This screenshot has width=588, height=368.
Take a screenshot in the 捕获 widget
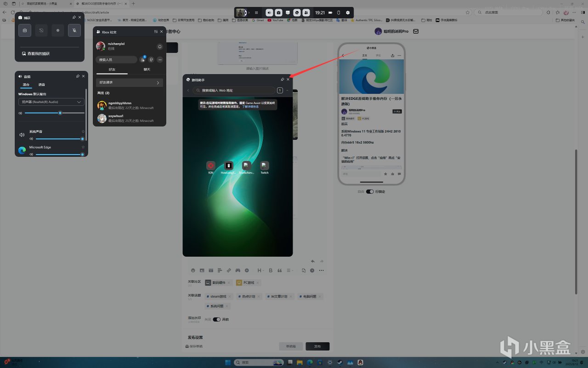point(25,30)
